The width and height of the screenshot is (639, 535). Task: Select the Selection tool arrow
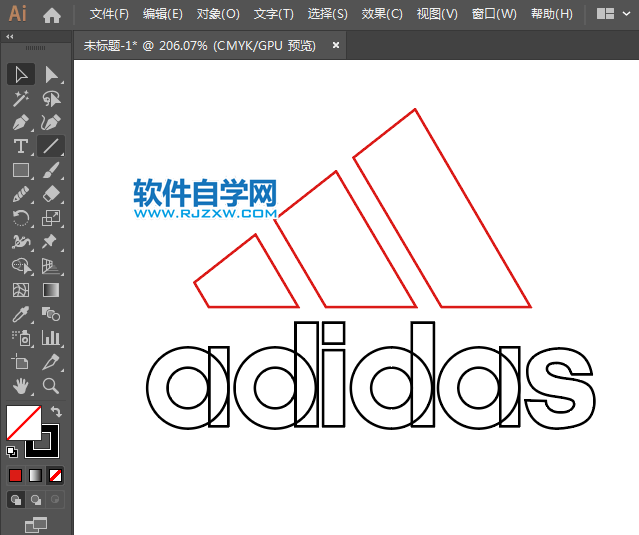point(21,75)
